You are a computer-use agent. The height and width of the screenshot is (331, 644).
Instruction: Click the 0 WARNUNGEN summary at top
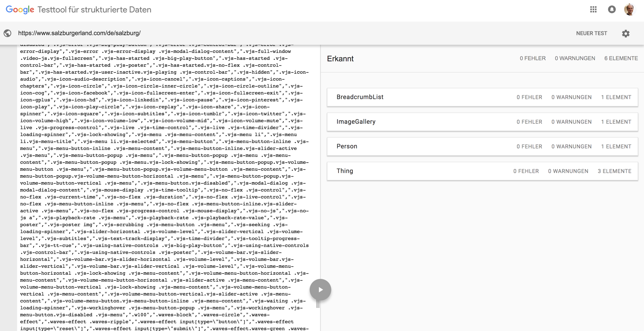click(x=575, y=59)
